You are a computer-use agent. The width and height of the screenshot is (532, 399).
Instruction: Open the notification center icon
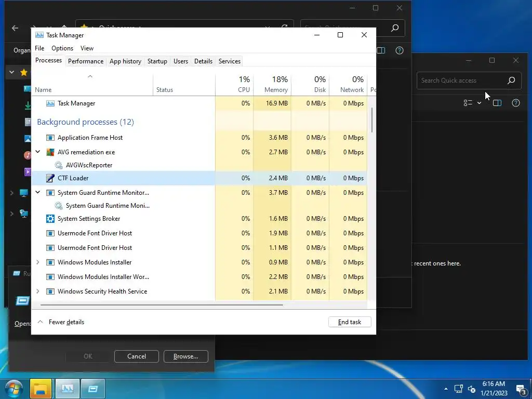521,389
